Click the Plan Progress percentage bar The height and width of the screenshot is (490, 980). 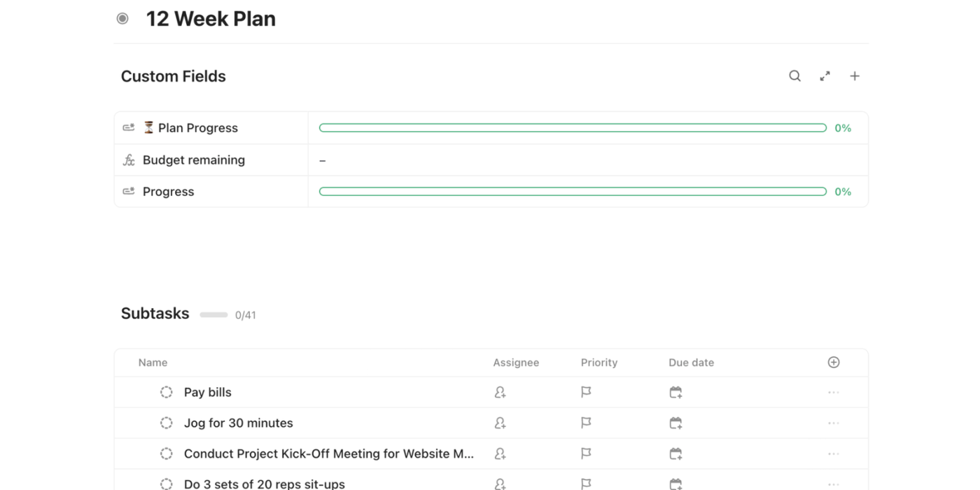pyautogui.click(x=573, y=127)
